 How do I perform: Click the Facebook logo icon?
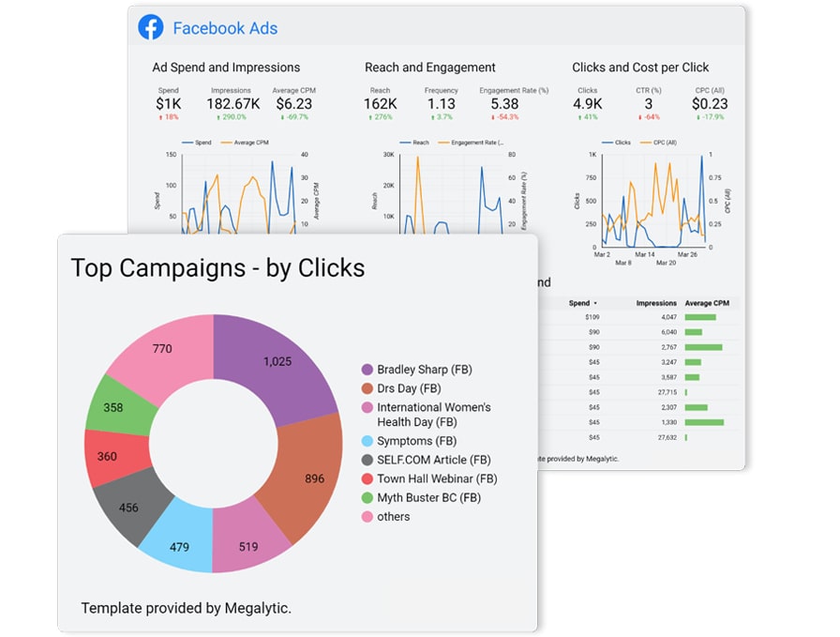coord(151,27)
